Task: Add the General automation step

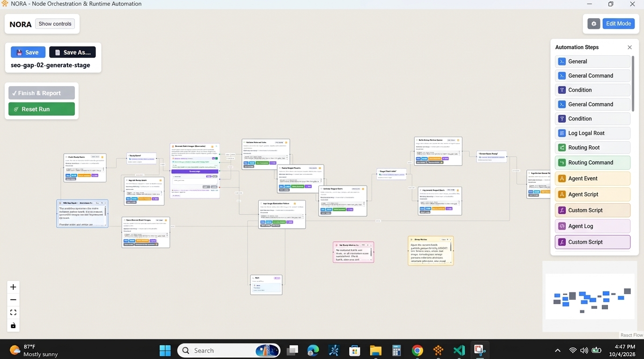Action: 593,61
